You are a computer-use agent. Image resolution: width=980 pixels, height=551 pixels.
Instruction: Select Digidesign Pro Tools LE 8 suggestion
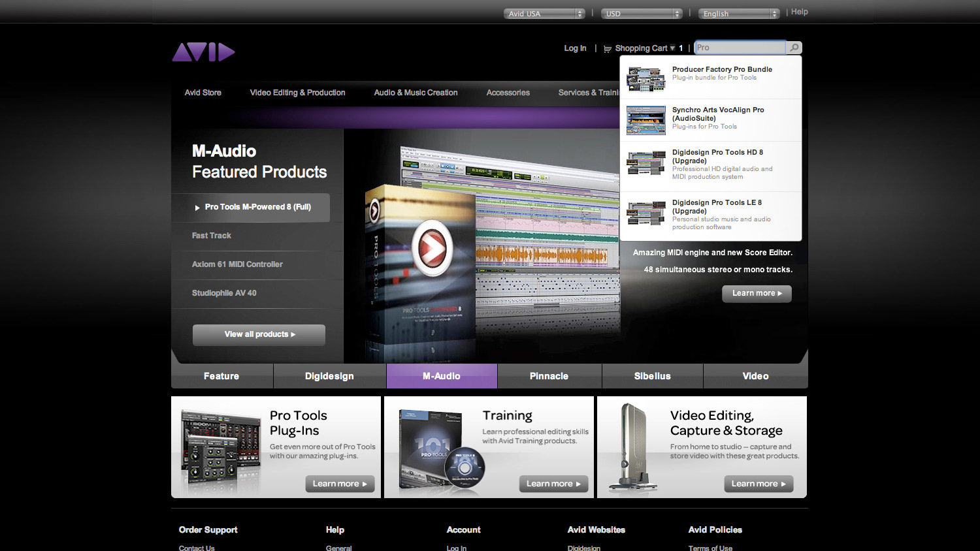click(x=711, y=216)
